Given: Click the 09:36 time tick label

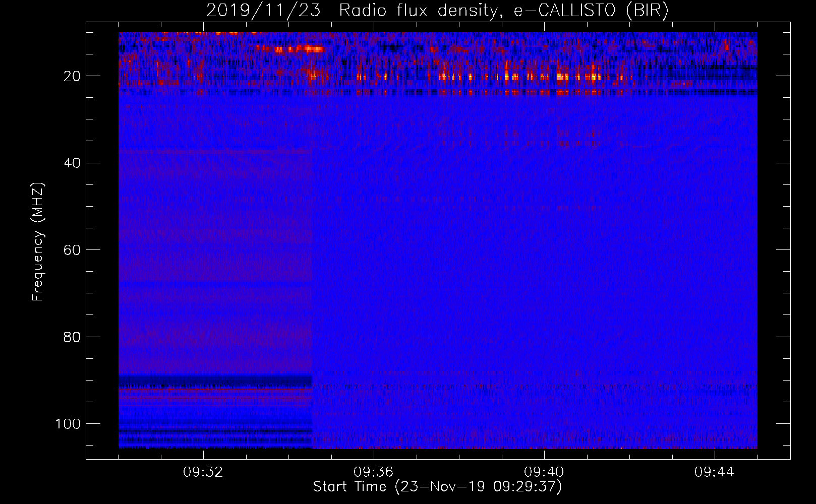Looking at the screenshot, I should click(374, 472).
